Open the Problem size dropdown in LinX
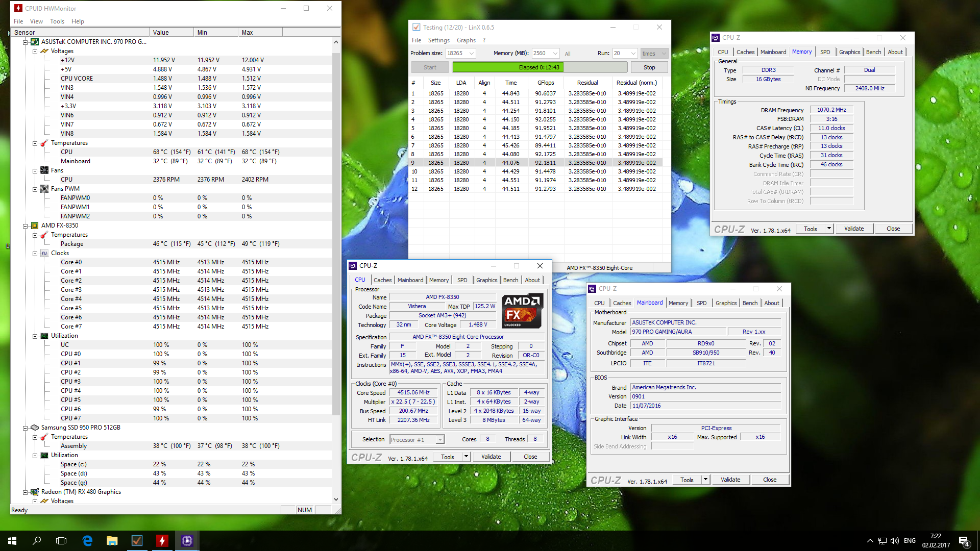This screenshot has height=551, width=980. tap(472, 53)
